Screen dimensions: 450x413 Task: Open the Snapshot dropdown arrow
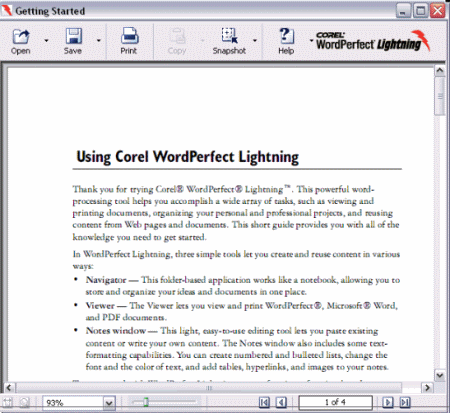(255, 41)
